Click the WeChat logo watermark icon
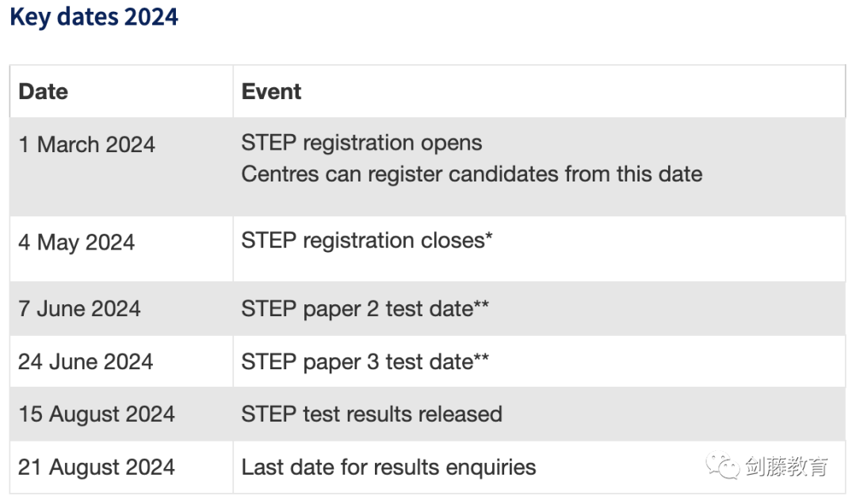The image size is (856, 504). tap(723, 466)
